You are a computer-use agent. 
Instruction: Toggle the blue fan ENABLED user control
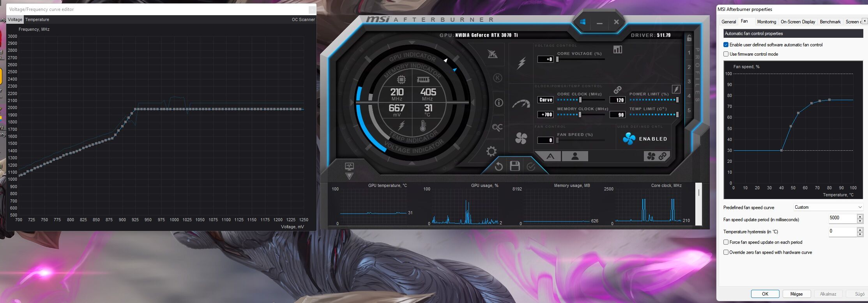645,139
